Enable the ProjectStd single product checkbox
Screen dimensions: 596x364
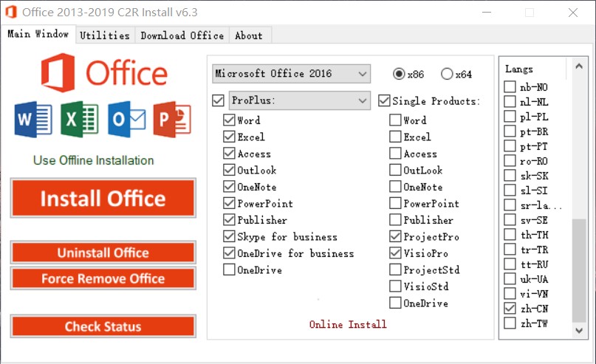pos(395,269)
